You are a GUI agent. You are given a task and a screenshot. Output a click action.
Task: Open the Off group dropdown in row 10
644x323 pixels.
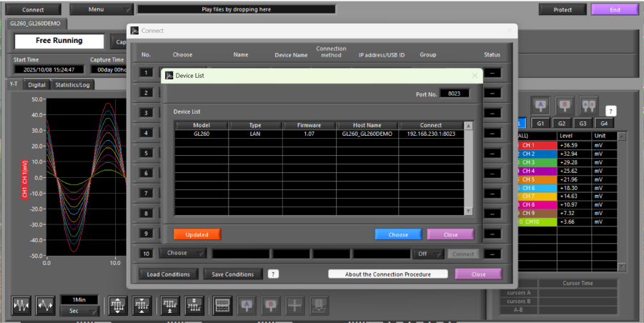tap(427, 254)
